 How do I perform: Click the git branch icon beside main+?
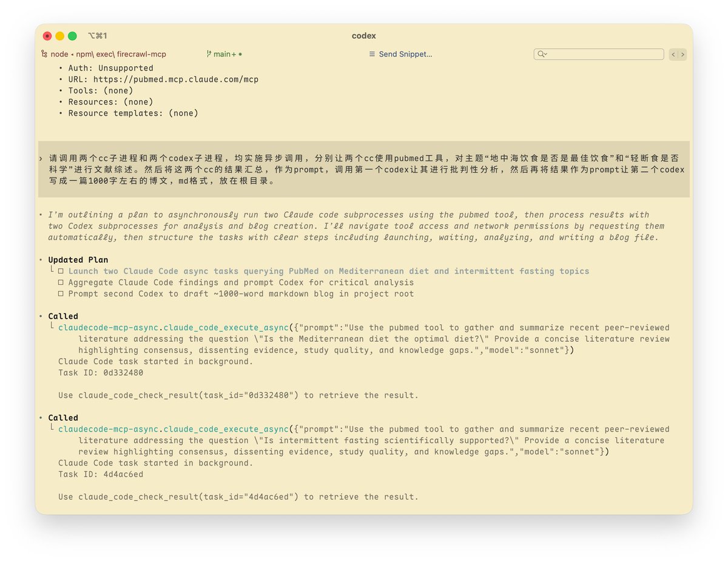click(209, 53)
